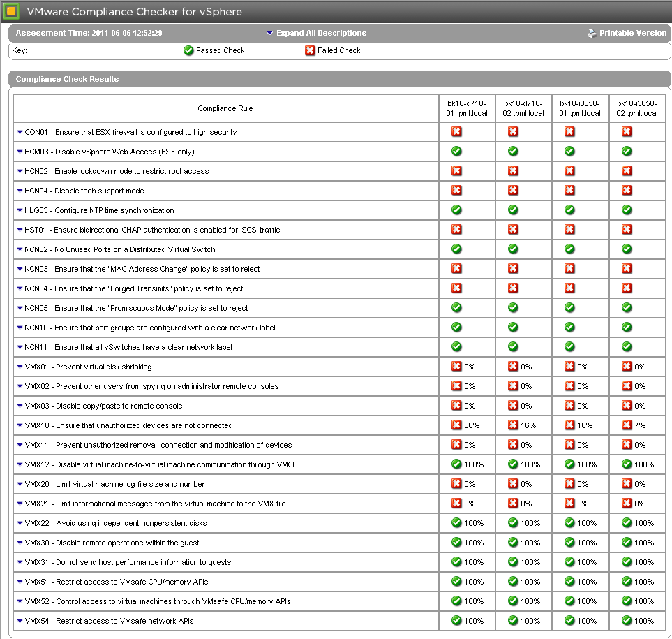Click the VMX03 Disable copy/paste rule

point(103,406)
